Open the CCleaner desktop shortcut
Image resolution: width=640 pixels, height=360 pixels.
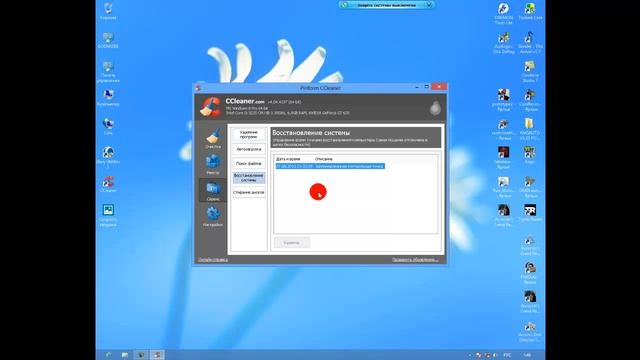[x=108, y=184]
